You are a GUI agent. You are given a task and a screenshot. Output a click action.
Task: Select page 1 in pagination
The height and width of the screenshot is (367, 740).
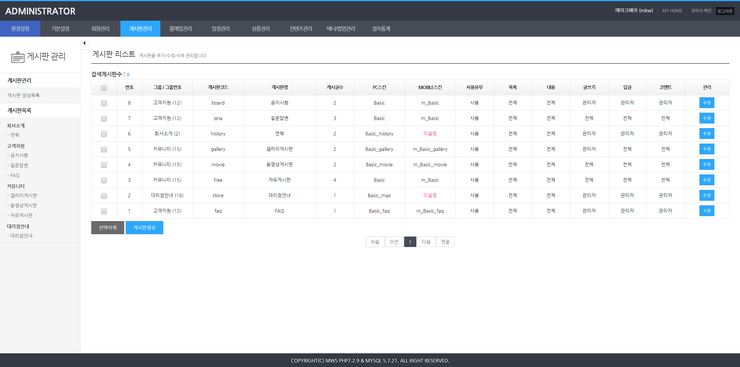[x=410, y=242]
